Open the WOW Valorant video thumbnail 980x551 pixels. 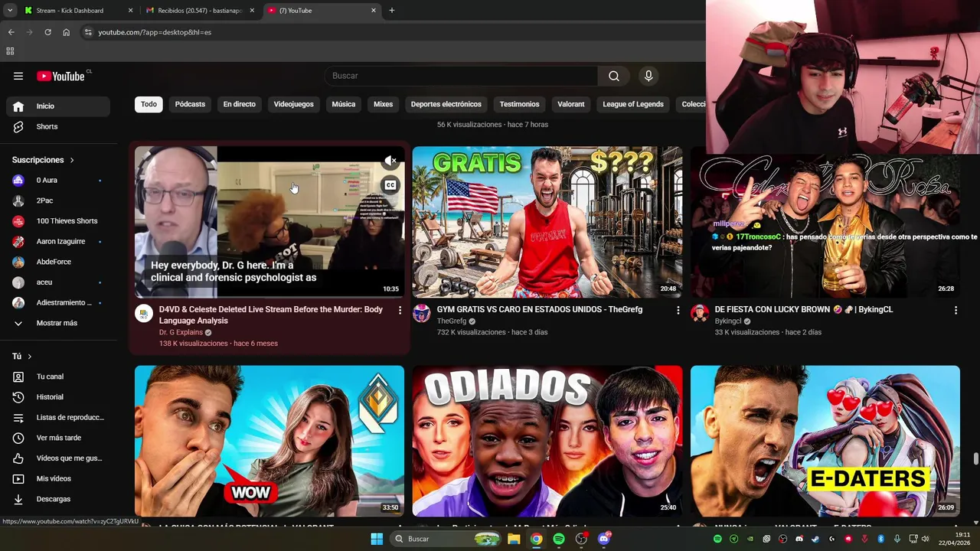click(269, 441)
